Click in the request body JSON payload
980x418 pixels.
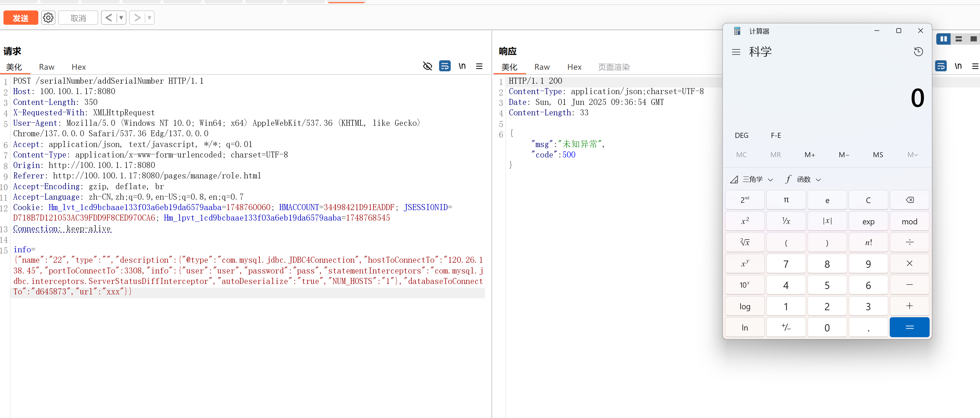point(248,276)
